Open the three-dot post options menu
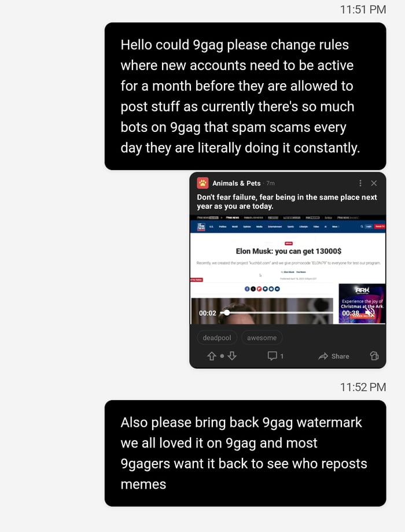Screen dimensions: 405x532 pyautogui.click(x=360, y=183)
